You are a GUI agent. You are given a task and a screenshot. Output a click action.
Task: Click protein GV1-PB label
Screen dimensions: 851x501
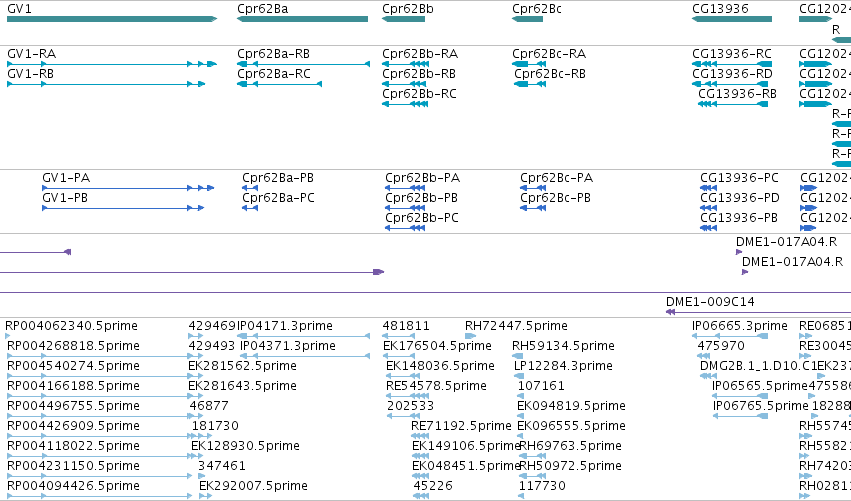pyautogui.click(x=65, y=198)
